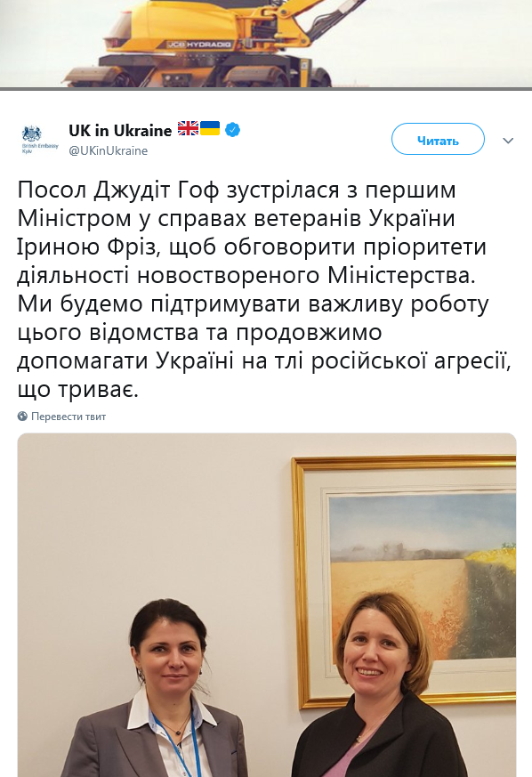This screenshot has height=777, width=532.
Task: Open the British Embassy Kyiv avatar
Action: pos(39,139)
